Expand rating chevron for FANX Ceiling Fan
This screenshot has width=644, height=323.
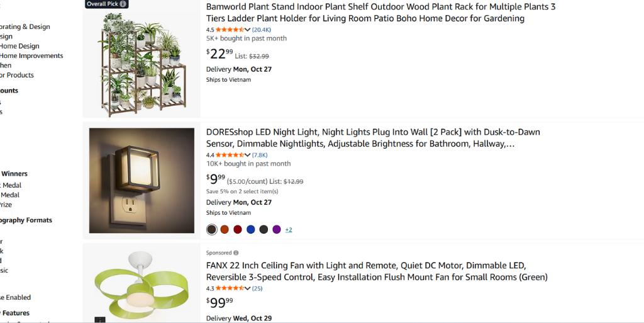pyautogui.click(x=248, y=288)
